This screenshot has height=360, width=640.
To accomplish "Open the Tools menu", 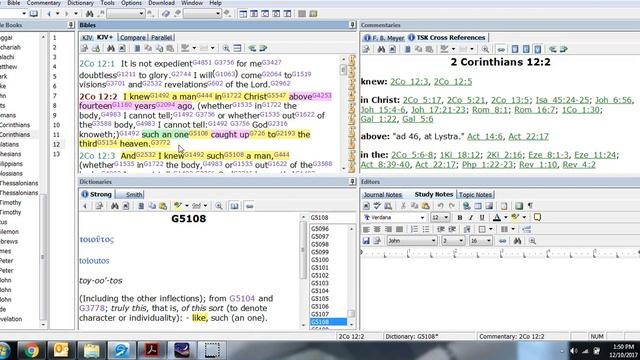I will coord(107,3).
